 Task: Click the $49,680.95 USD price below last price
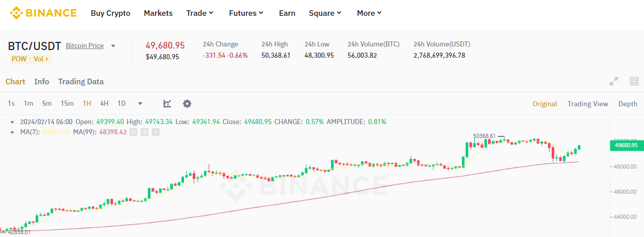[x=162, y=57]
